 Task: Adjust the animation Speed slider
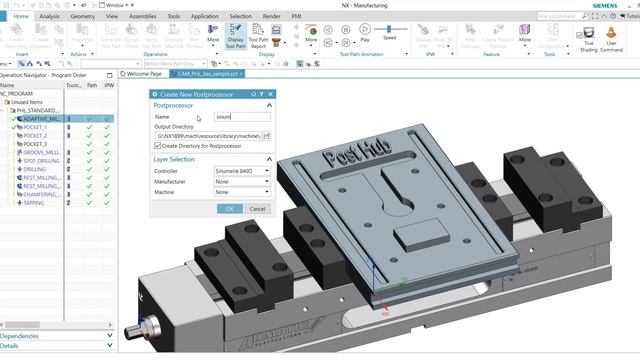[390, 29]
